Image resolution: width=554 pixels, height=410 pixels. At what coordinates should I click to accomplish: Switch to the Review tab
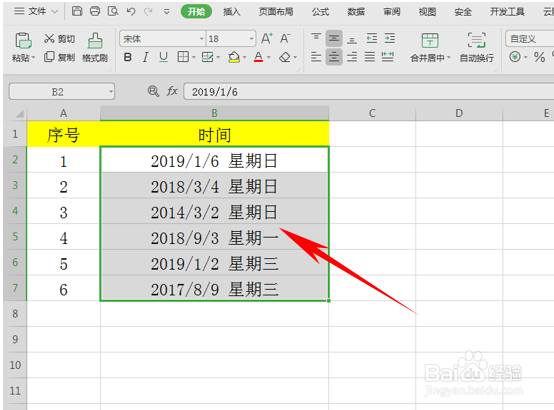click(x=391, y=12)
